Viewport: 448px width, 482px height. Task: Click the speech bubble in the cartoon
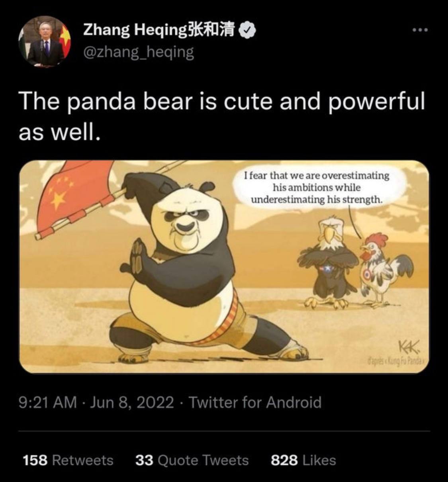pyautogui.click(x=317, y=187)
